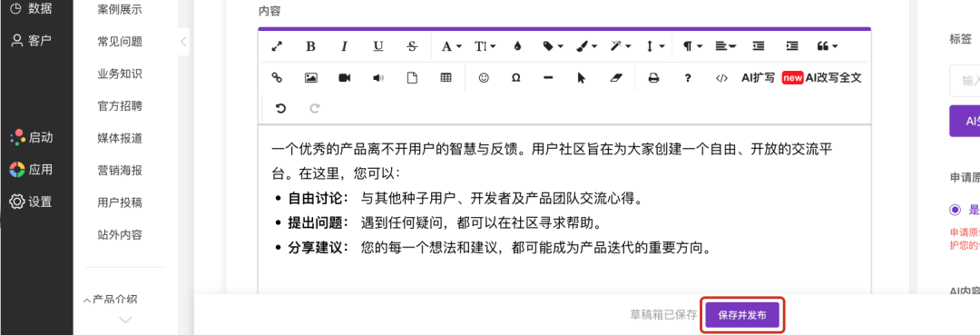Open the font family dropdown
Image resolution: width=980 pixels, height=335 pixels.
(451, 46)
